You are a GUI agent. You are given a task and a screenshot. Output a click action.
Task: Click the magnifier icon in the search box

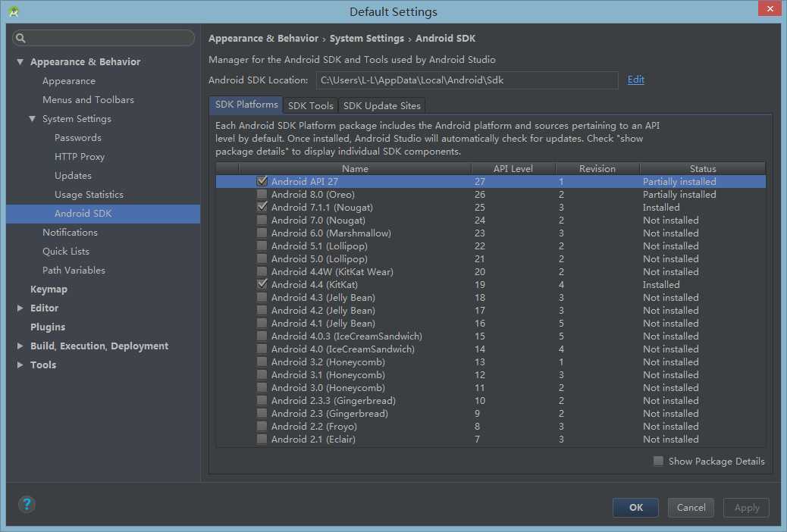(20, 37)
